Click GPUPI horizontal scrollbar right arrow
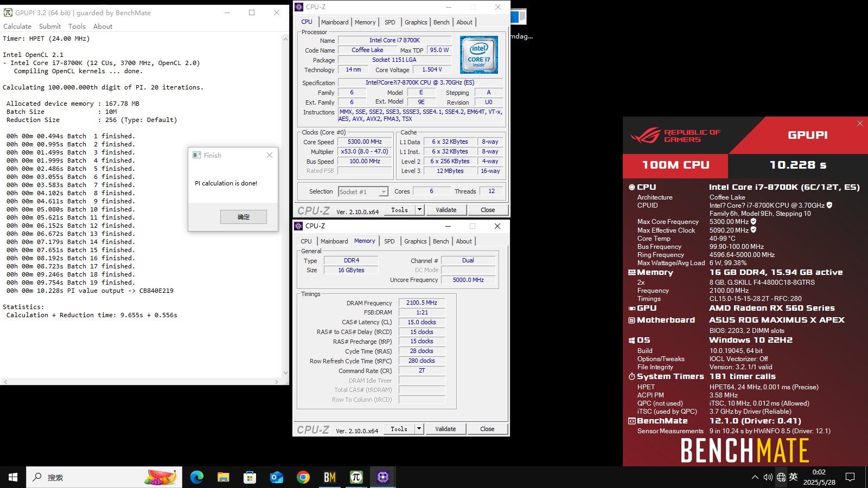This screenshot has width=868, height=488. (277, 382)
